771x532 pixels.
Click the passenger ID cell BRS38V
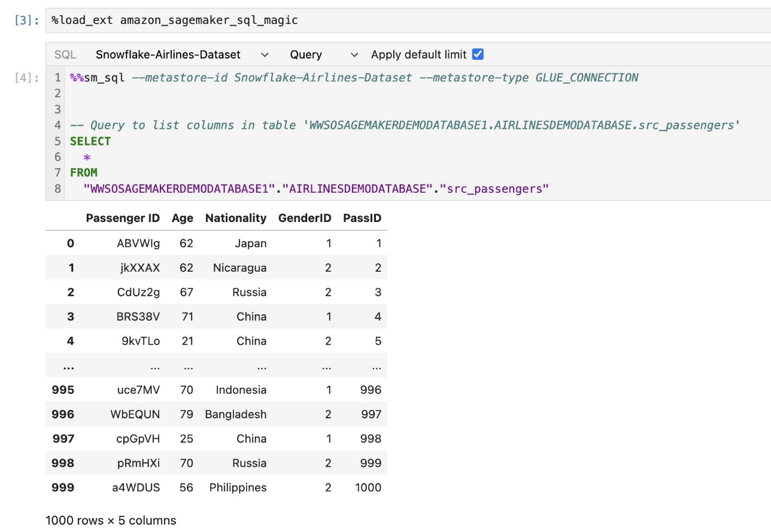coord(139,317)
